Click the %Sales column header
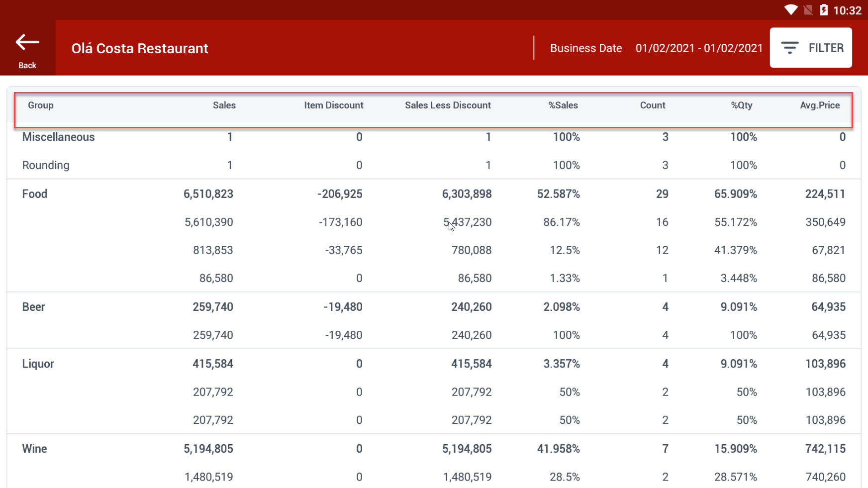 [563, 105]
